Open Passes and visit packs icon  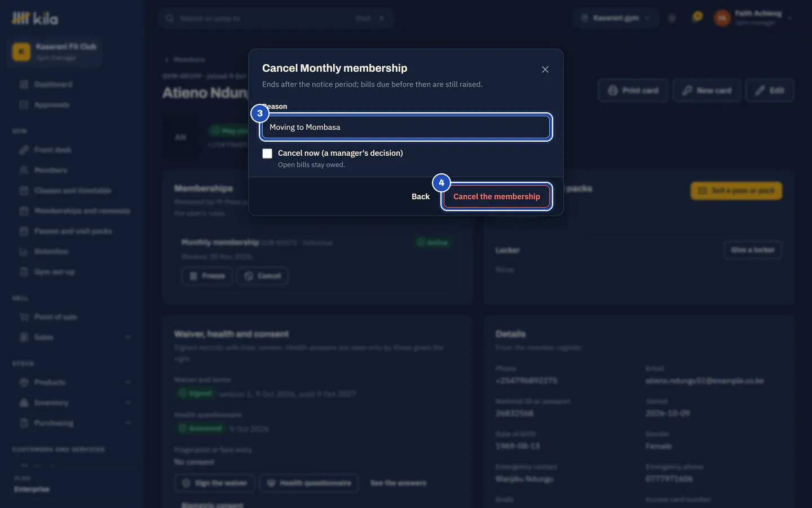(x=24, y=231)
